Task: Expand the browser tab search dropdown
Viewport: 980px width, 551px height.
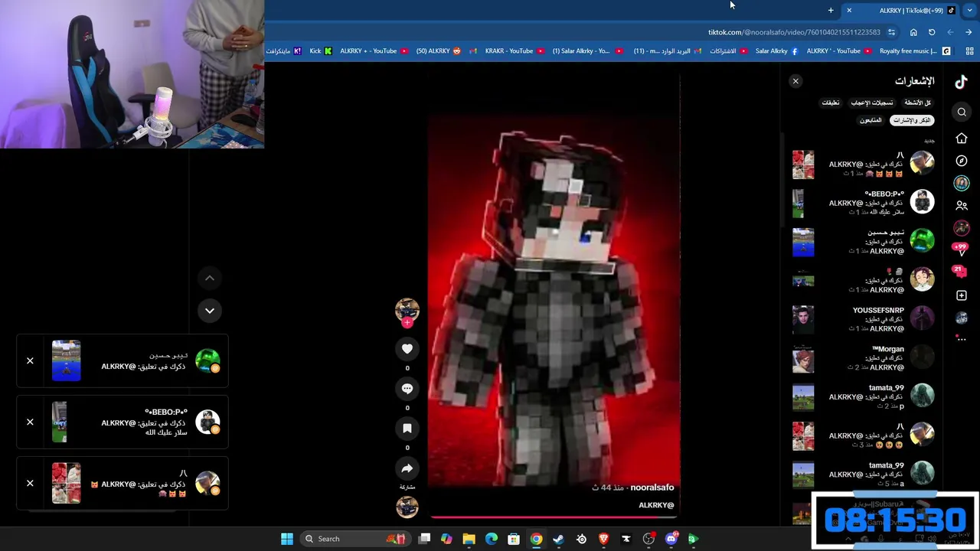Action: (x=970, y=11)
